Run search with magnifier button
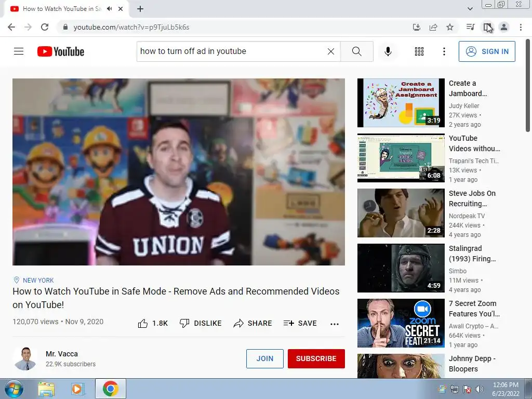This screenshot has height=399, width=532. click(x=356, y=51)
